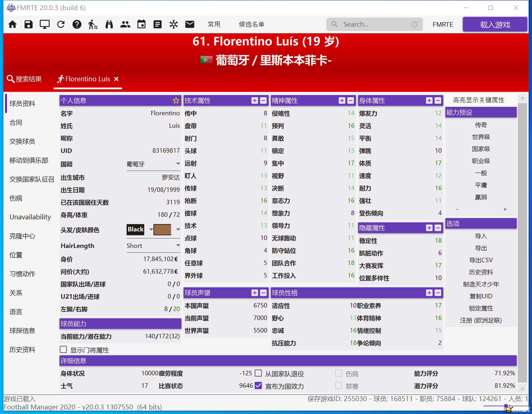The height and width of the screenshot is (414, 532).
Task: Click the scrollbar down arrow
Action: pyautogui.click(x=523, y=388)
